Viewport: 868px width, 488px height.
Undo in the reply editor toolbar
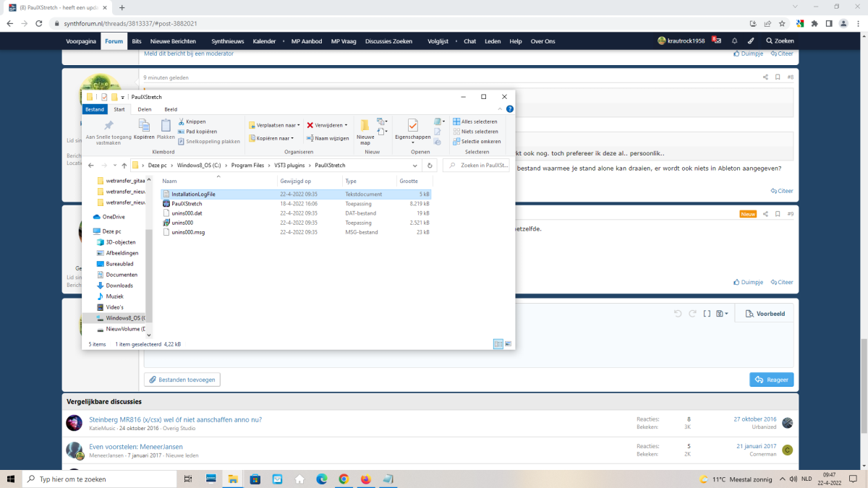point(678,314)
